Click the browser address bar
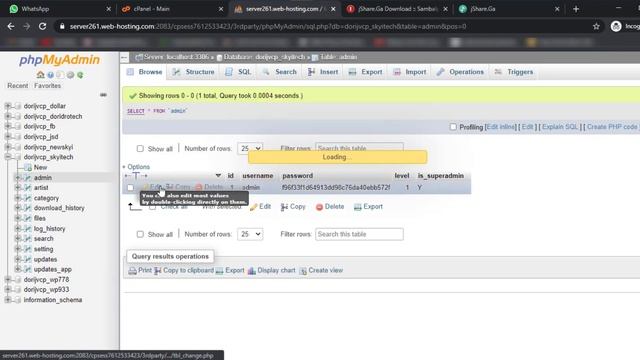This screenshot has height=360, width=640. click(x=322, y=27)
